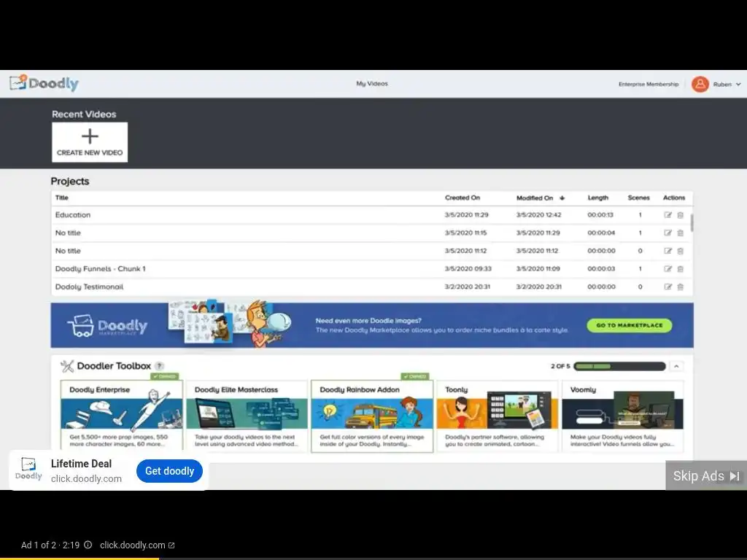Go to the Doodly Marketplace
The height and width of the screenshot is (560, 747).
click(630, 325)
